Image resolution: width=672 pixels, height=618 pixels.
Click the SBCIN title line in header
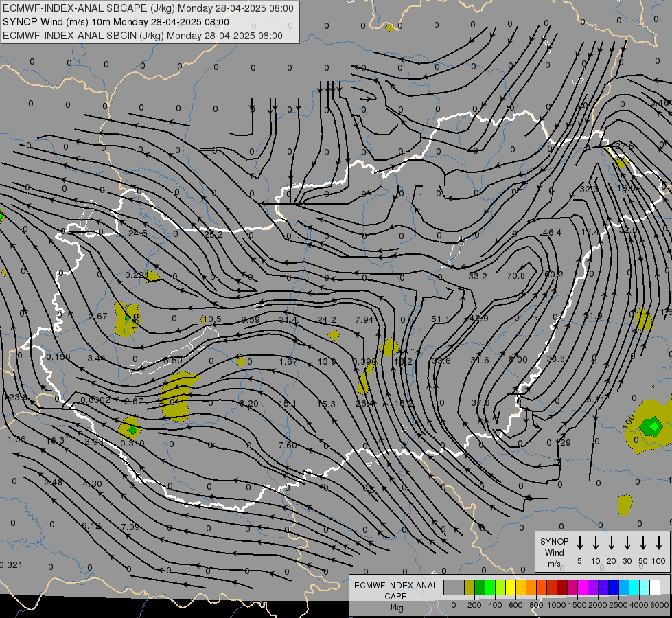[143, 36]
